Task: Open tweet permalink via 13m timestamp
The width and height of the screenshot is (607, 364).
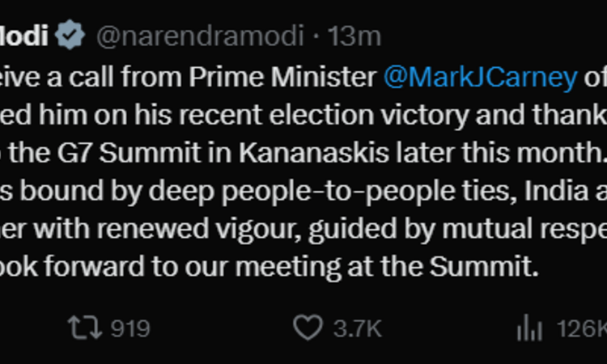Action: 354,36
